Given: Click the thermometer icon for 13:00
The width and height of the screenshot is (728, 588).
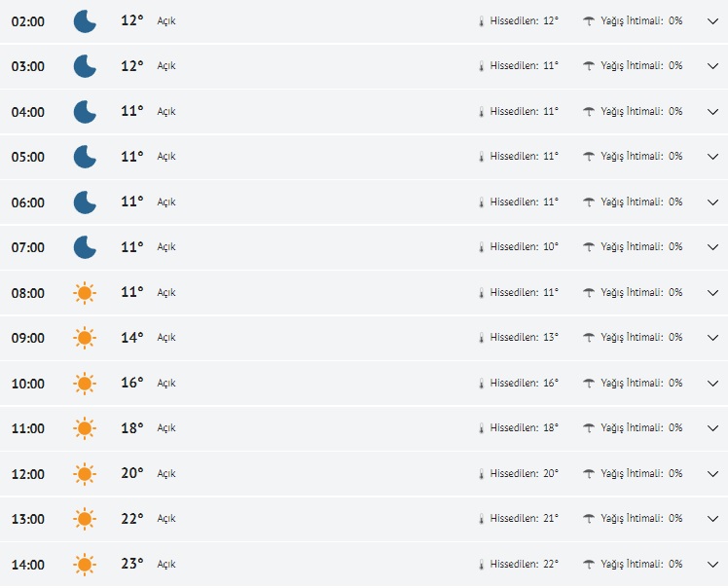Looking at the screenshot, I should coord(481,519).
